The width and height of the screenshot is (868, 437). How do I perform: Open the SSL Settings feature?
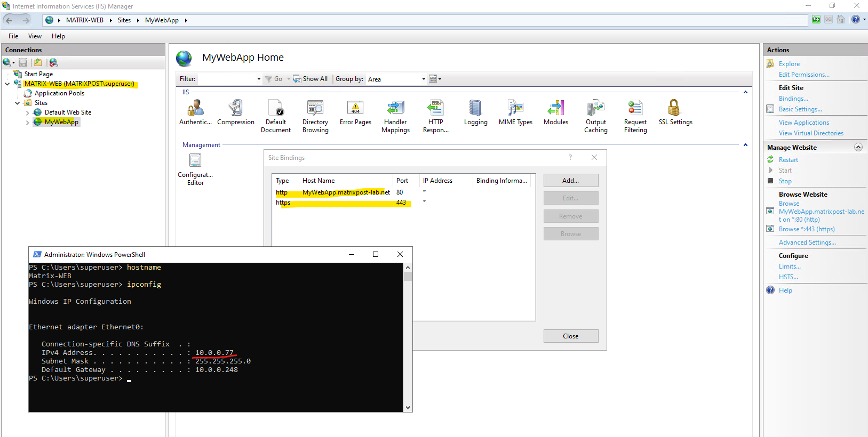click(x=675, y=112)
